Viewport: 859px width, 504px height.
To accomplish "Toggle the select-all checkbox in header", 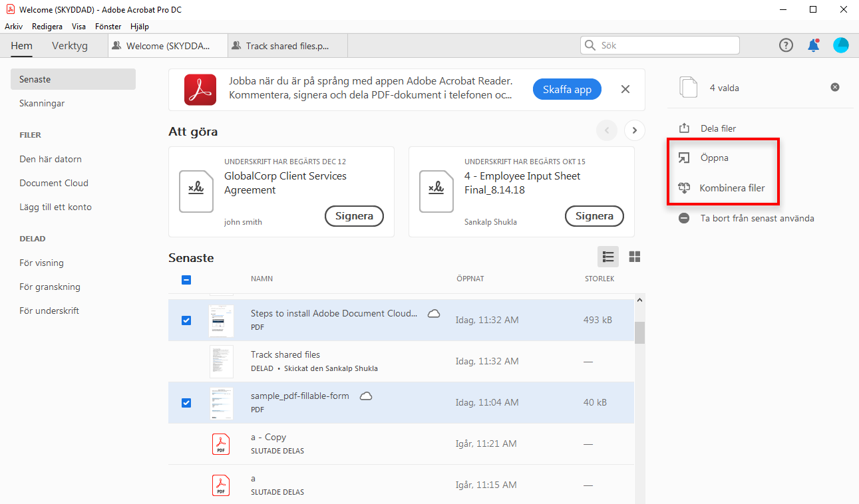I will pyautogui.click(x=186, y=280).
